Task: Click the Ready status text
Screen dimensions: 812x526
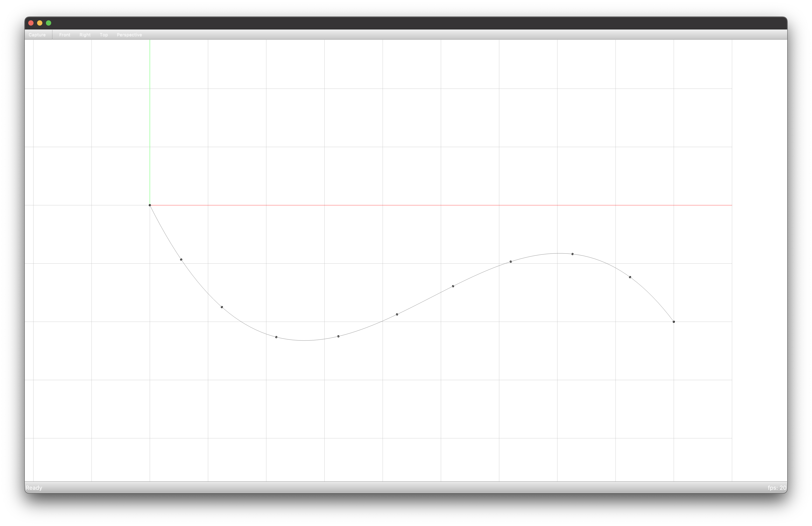Action: [x=34, y=488]
